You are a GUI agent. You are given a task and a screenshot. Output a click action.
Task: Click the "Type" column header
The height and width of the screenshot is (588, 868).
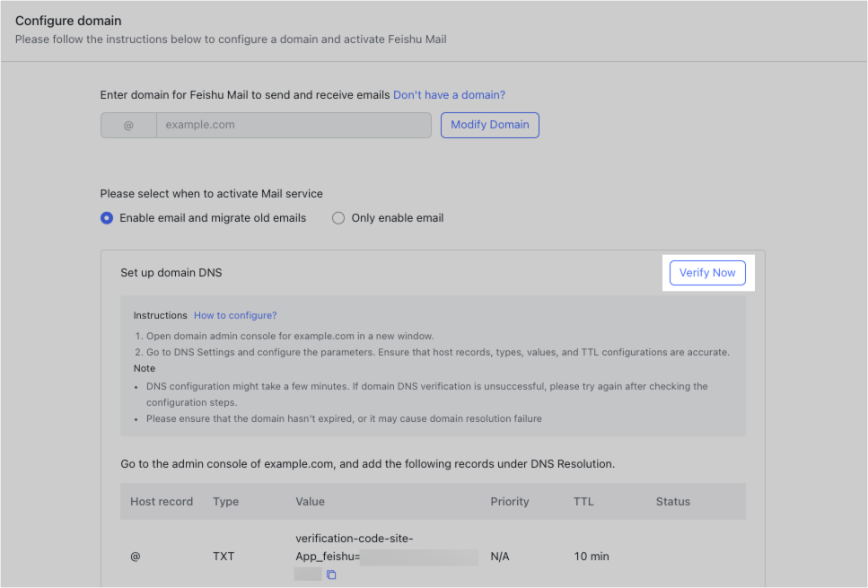point(225,501)
